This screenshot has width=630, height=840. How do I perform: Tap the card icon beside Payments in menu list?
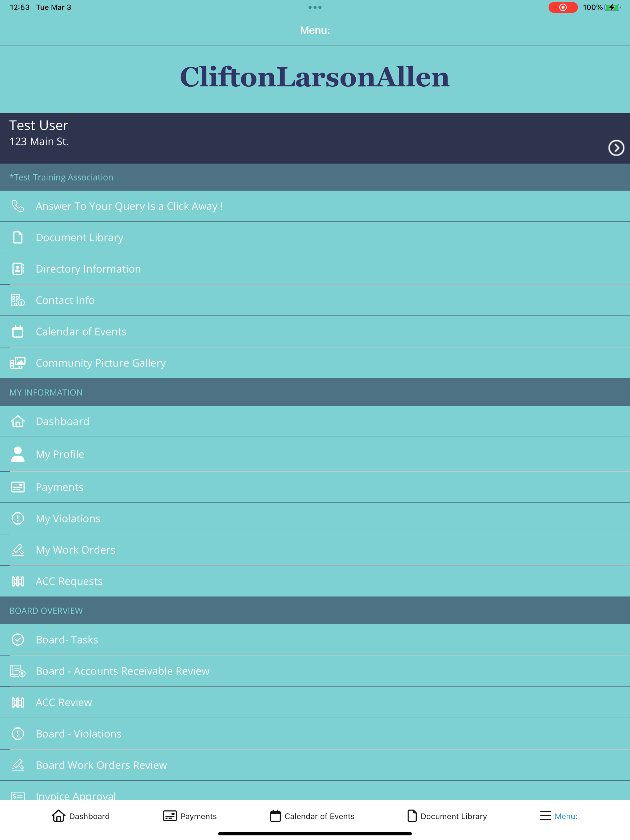click(18, 487)
